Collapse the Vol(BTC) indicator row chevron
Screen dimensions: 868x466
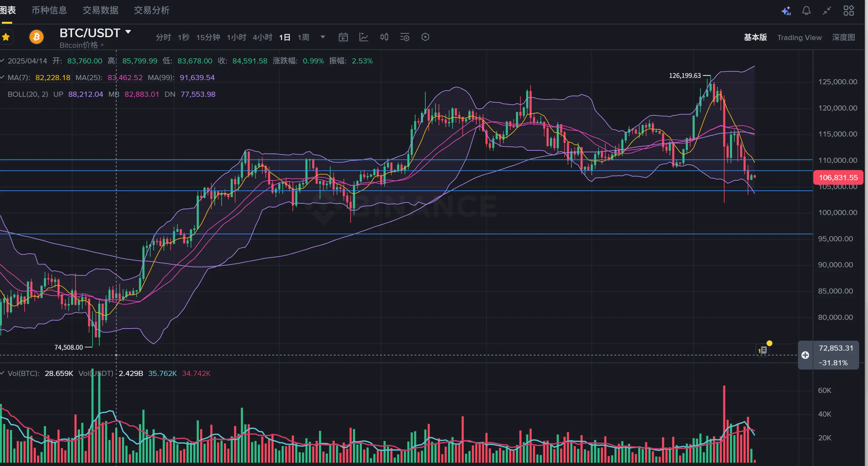tap(2, 373)
